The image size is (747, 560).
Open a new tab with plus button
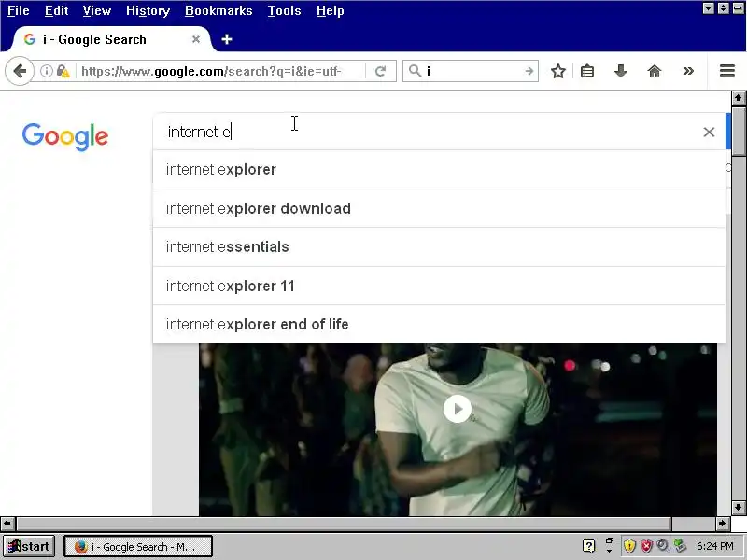(x=227, y=39)
